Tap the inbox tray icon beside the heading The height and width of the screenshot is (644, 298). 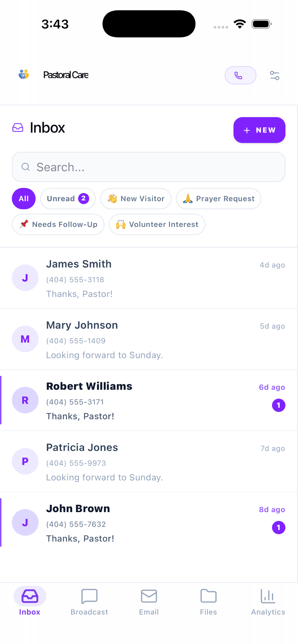point(18,128)
